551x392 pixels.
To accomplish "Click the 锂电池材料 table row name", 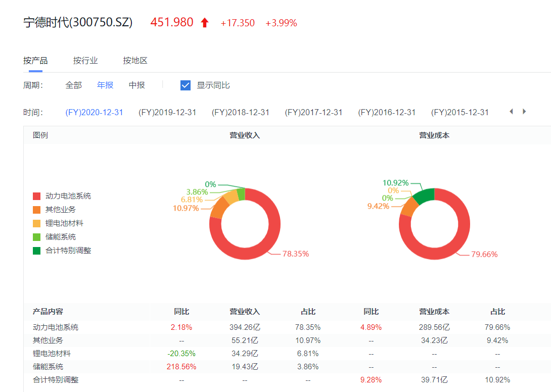I will click(52, 354).
